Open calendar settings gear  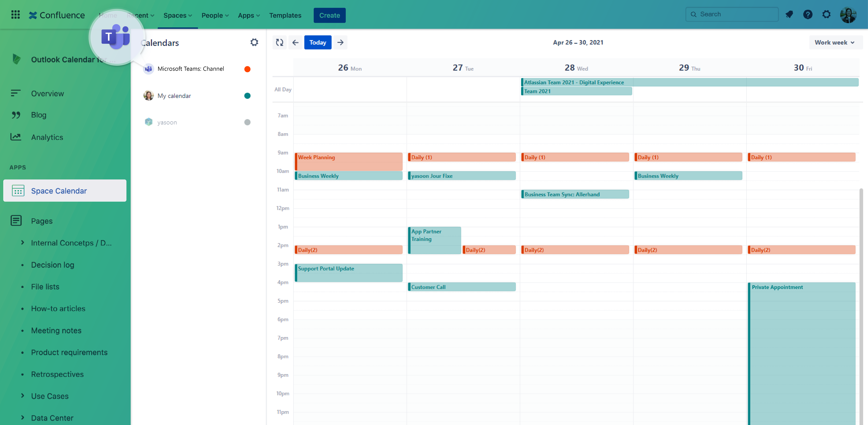254,42
